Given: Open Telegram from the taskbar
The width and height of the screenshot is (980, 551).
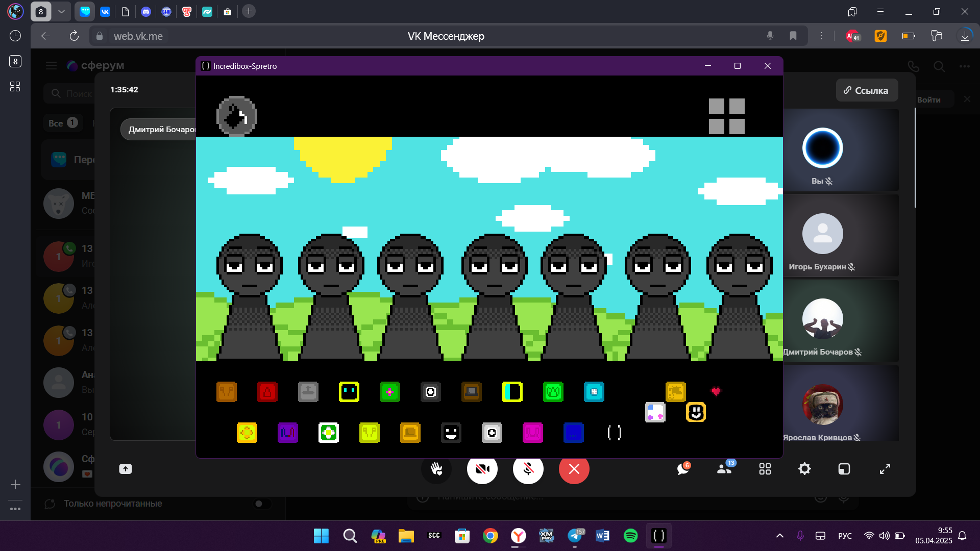Looking at the screenshot, I should pyautogui.click(x=575, y=536).
